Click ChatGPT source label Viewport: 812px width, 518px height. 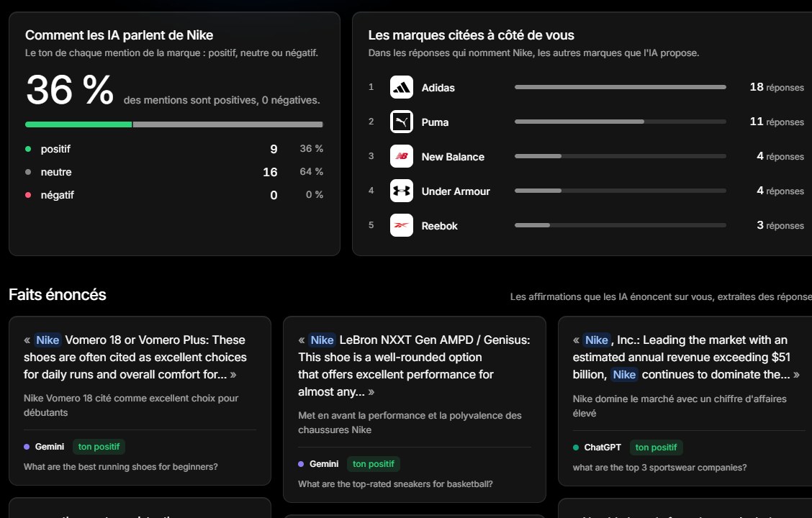coord(597,447)
